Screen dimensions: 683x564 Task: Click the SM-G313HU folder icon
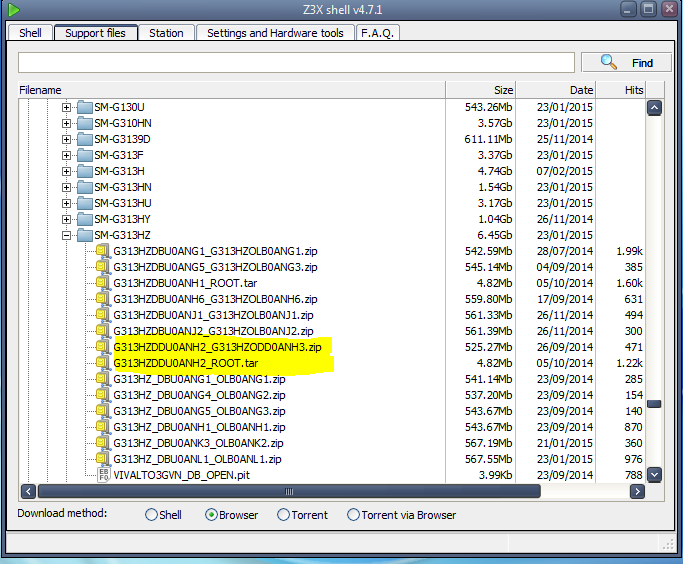coord(85,203)
